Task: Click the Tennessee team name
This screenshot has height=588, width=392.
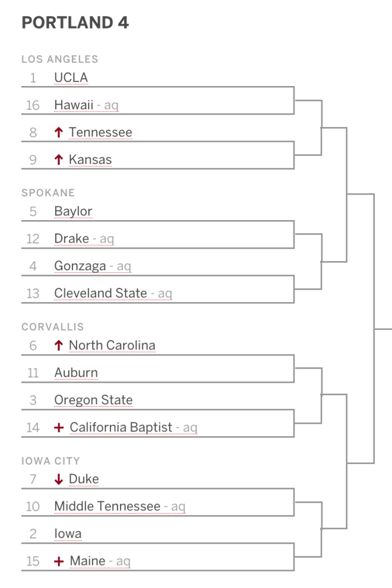Action: pyautogui.click(x=100, y=132)
